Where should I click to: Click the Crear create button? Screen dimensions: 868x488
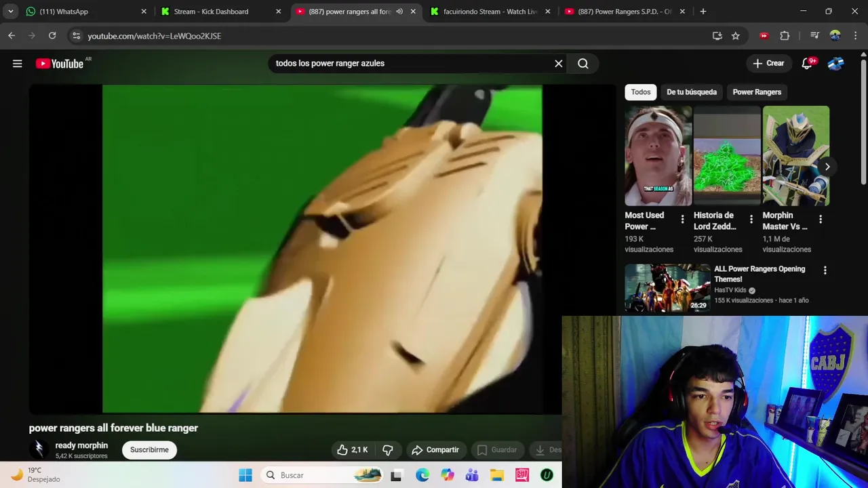point(768,63)
